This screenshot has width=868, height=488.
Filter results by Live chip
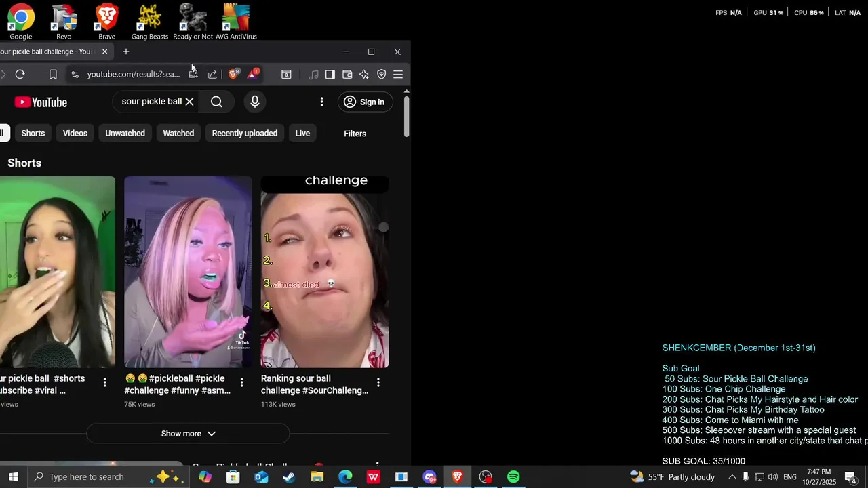[302, 134]
